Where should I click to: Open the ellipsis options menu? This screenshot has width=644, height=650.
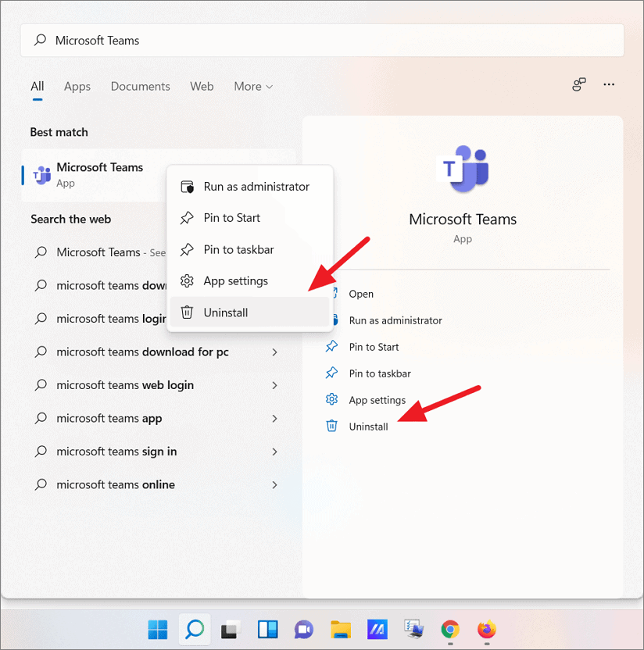point(609,85)
